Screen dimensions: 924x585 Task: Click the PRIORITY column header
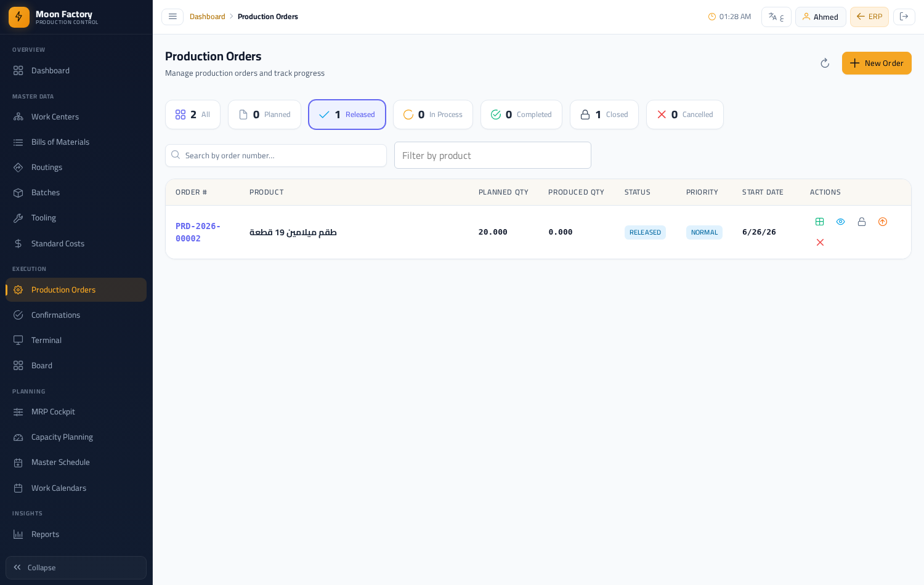702,192
